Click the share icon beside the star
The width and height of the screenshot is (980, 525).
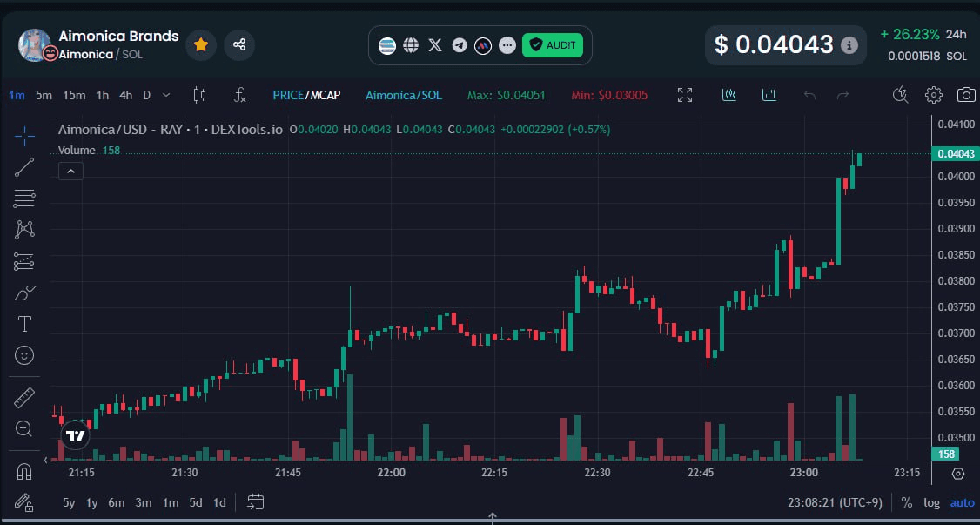[x=238, y=45]
